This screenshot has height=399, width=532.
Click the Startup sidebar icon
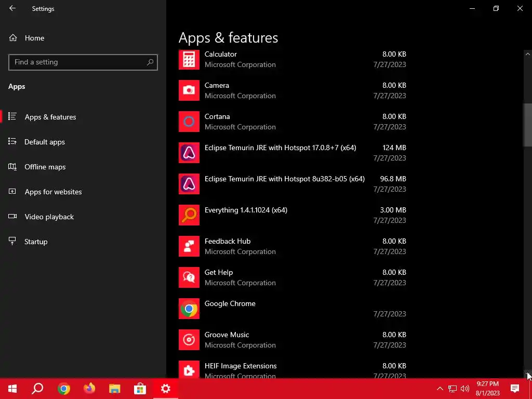[x=12, y=241]
